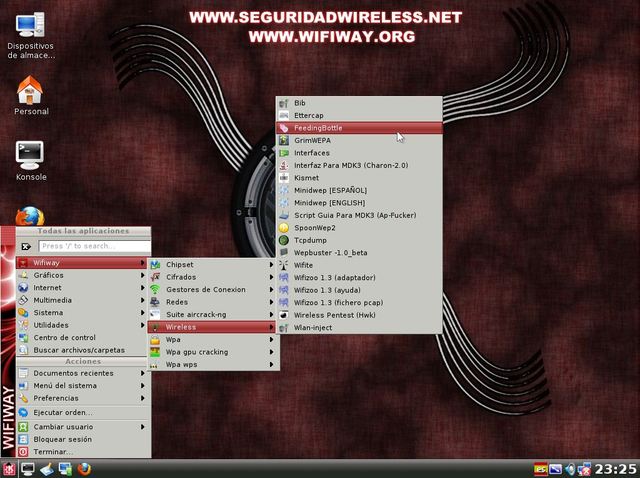Open Dispositivos de almacenamiento desktop icon
Screen dimensions: 640x478
(30, 35)
